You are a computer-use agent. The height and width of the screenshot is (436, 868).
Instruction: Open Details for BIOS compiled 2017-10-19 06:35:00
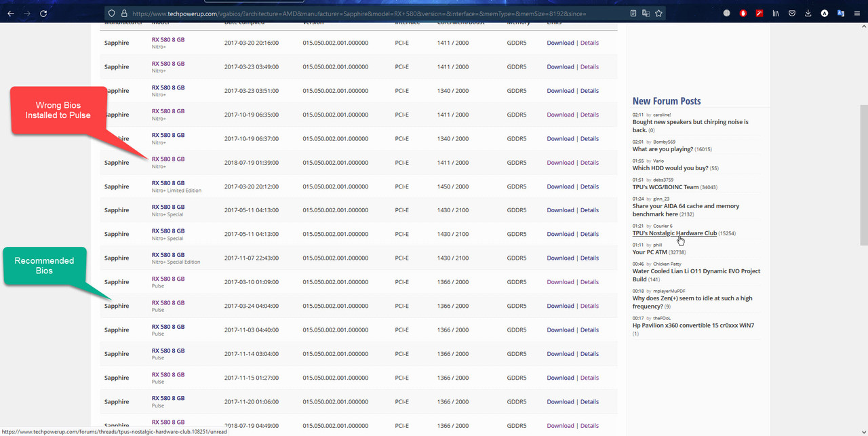(x=589, y=115)
